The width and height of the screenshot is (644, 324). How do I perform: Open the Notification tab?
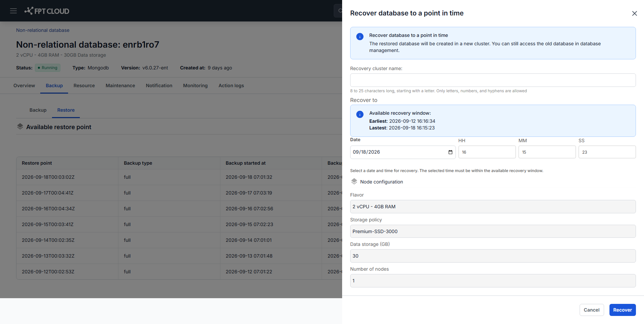[159, 86]
